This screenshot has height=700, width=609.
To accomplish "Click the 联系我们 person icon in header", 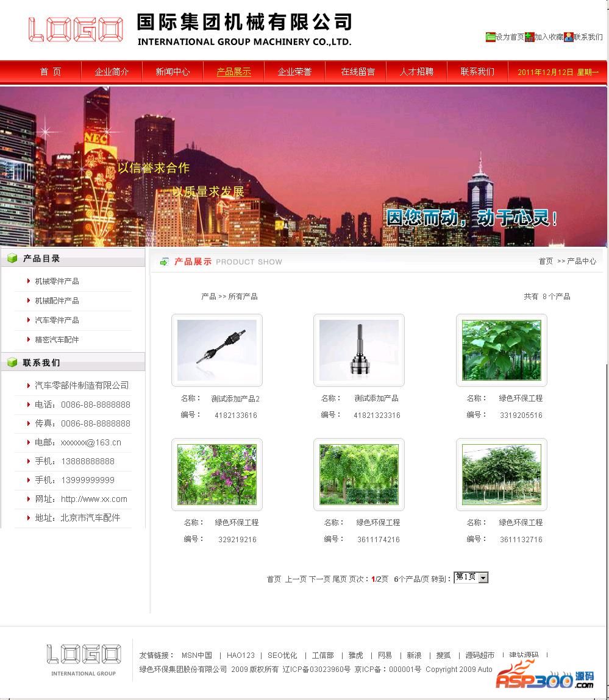I will 568,37.
